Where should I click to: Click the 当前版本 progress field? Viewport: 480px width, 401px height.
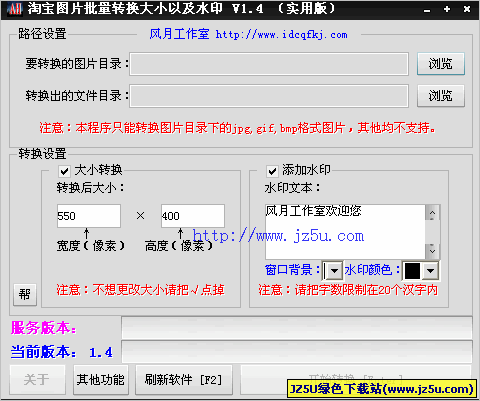point(297,352)
